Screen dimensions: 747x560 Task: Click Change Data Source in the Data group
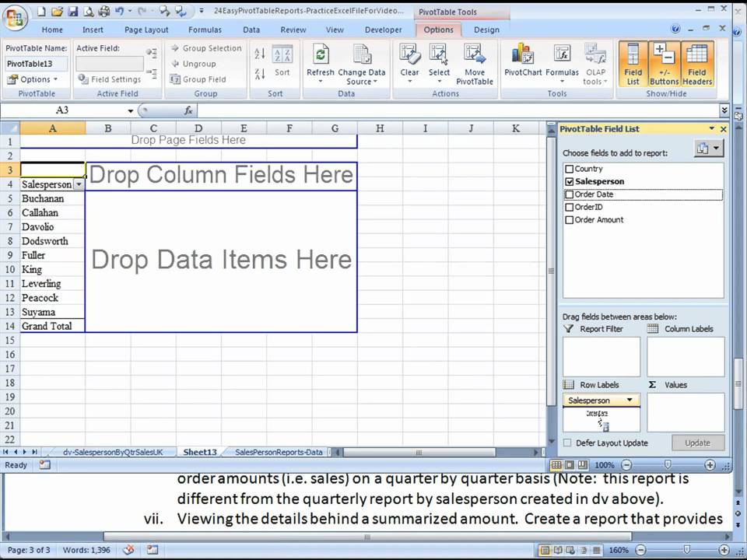[362, 65]
